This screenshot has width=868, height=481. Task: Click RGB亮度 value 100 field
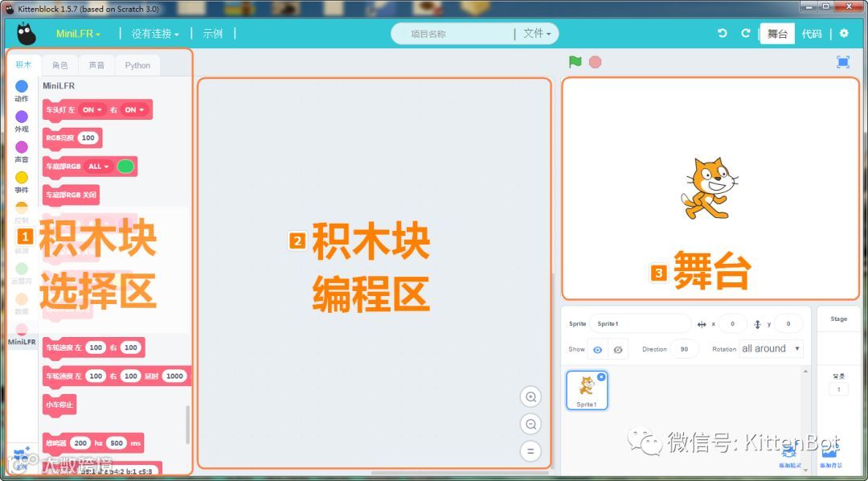88,138
